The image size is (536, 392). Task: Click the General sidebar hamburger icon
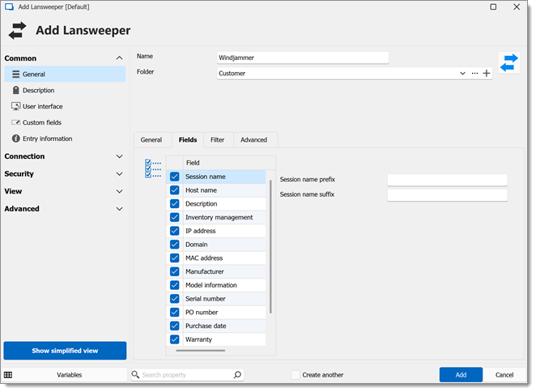coord(15,75)
